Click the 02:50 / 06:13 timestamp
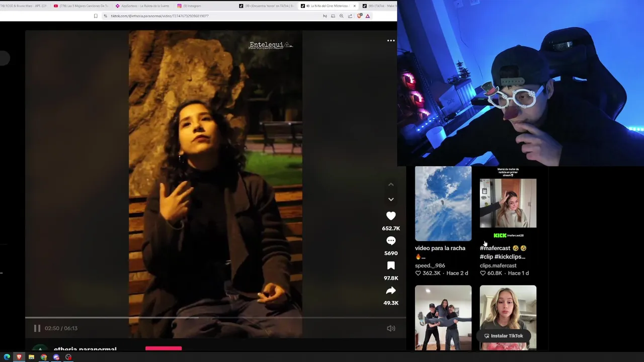The height and width of the screenshot is (362, 644). tap(61, 328)
